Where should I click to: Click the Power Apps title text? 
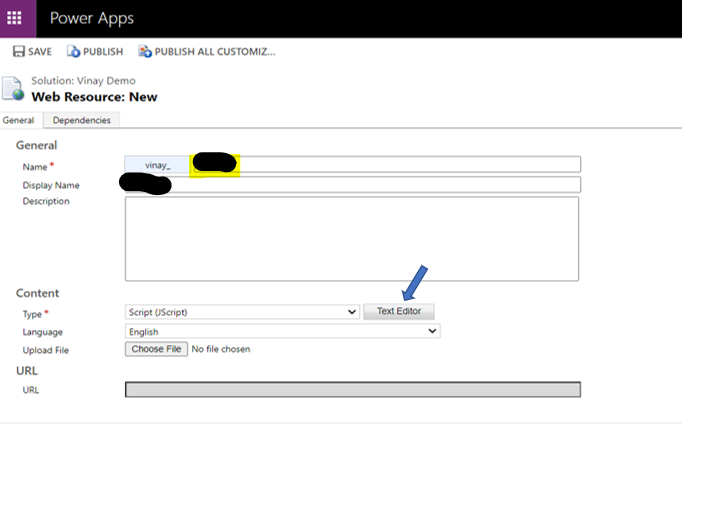pyautogui.click(x=92, y=18)
